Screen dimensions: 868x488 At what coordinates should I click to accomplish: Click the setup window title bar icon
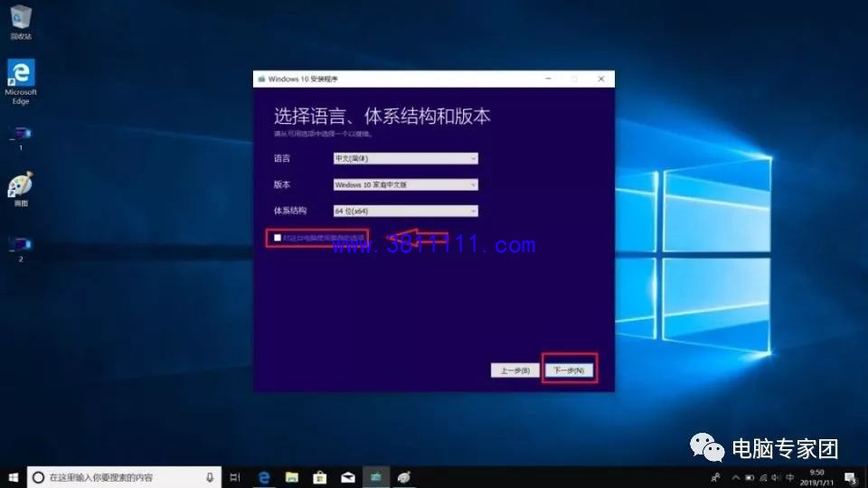pyautogui.click(x=261, y=80)
